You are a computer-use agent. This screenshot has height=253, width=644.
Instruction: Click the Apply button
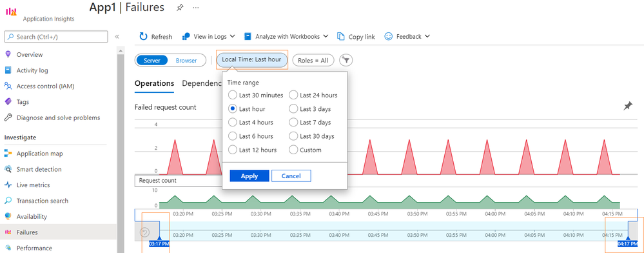(249, 176)
